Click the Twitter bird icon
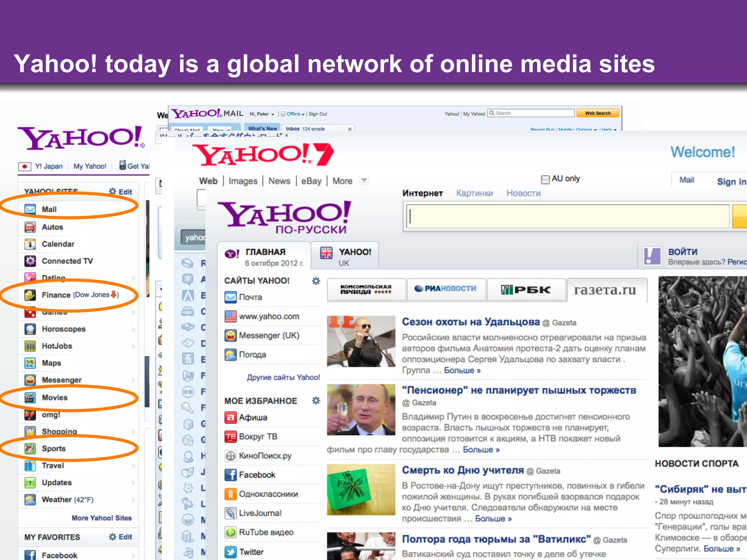747x560 pixels. [x=231, y=552]
